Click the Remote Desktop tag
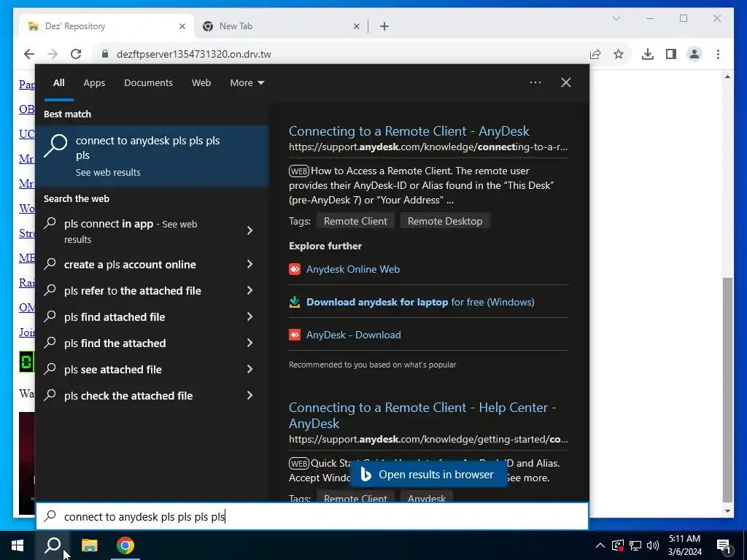Screen dimensions: 747x560 coord(445,221)
